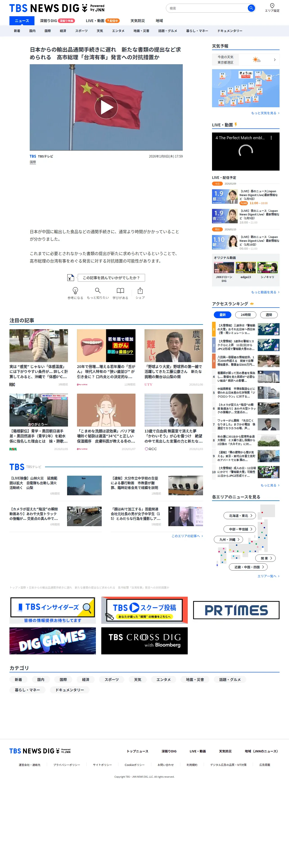The height and width of the screenshot is (868, 289).
Task: Click もっと天気を見る link
Action: pos(265,113)
